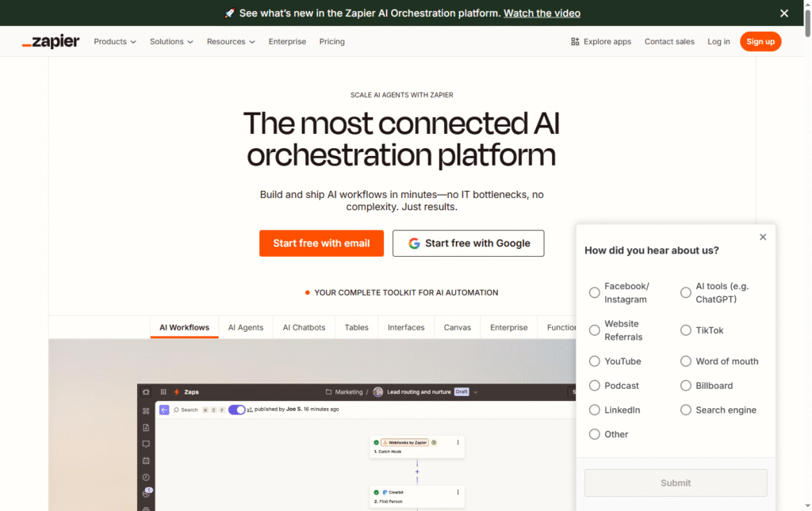Select YouTube radio option
Viewport: 812px width, 511px height.
pos(595,361)
